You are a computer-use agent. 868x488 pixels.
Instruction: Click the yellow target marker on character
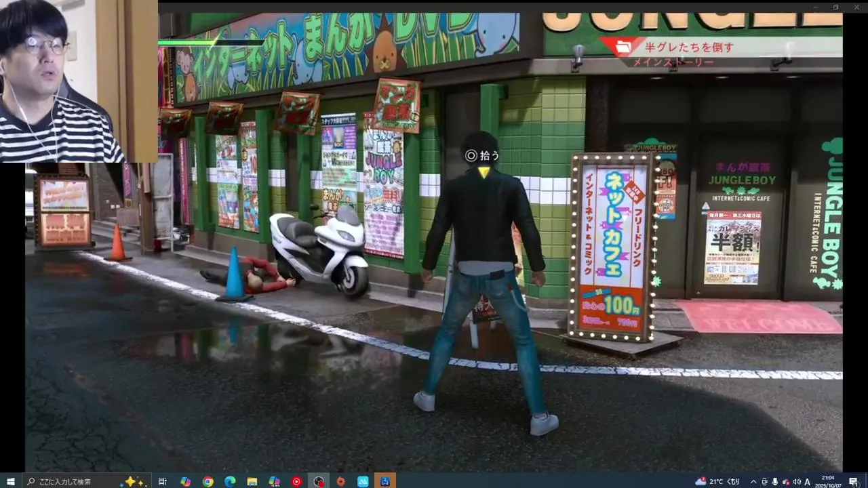coord(483,171)
